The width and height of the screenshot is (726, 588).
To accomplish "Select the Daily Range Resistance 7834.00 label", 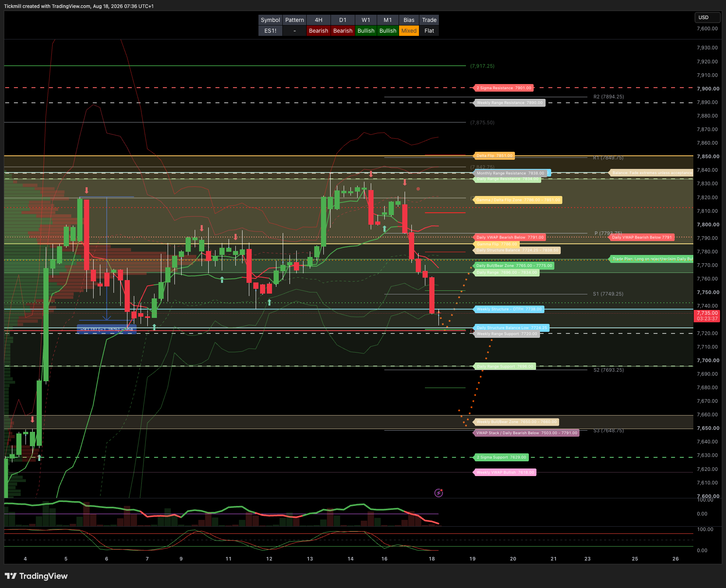I will pos(507,179).
